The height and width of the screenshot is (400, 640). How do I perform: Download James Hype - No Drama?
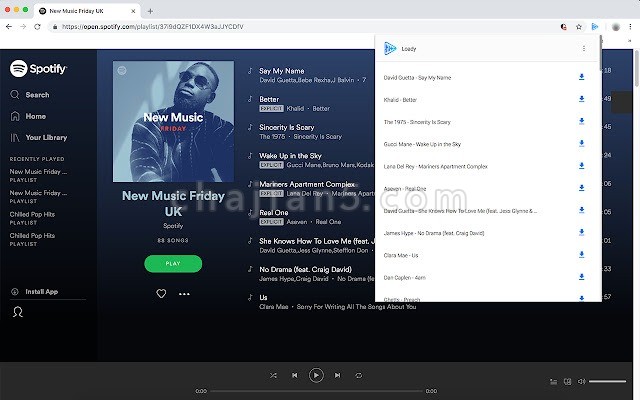click(582, 232)
